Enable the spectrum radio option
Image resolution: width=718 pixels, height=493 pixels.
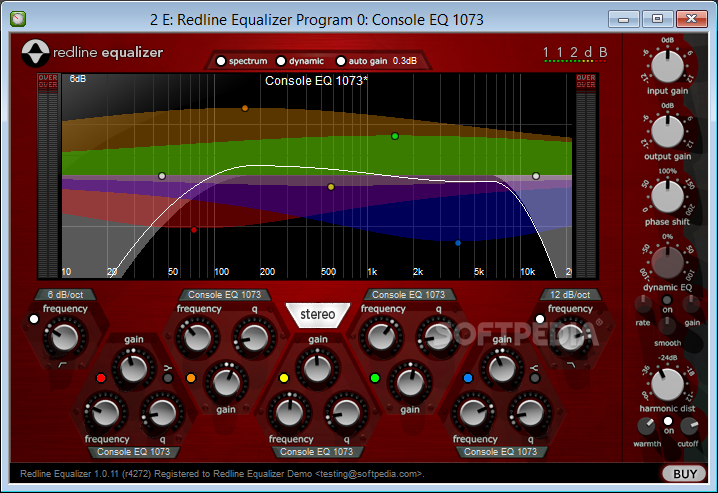pyautogui.click(x=221, y=61)
